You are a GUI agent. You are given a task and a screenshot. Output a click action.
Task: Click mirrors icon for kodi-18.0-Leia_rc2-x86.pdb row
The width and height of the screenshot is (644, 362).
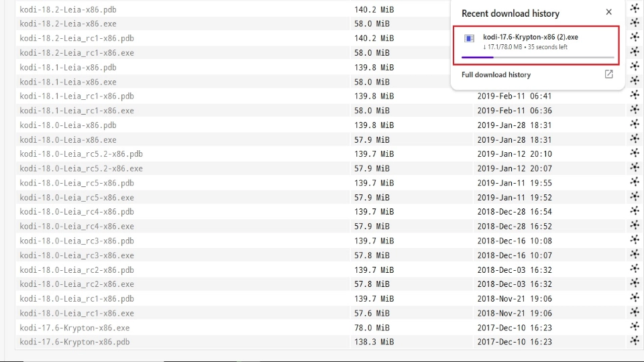(635, 268)
